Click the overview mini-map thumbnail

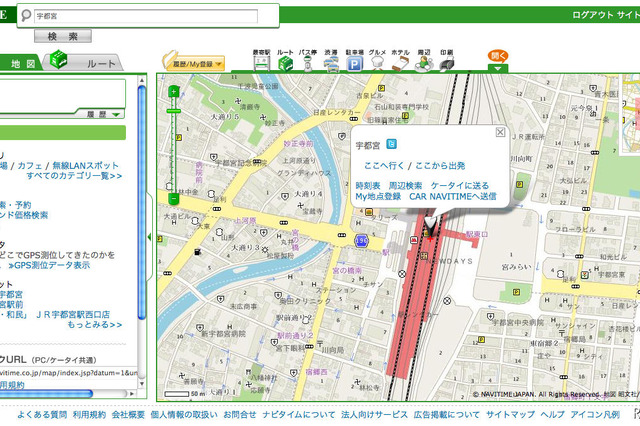pos(630,114)
